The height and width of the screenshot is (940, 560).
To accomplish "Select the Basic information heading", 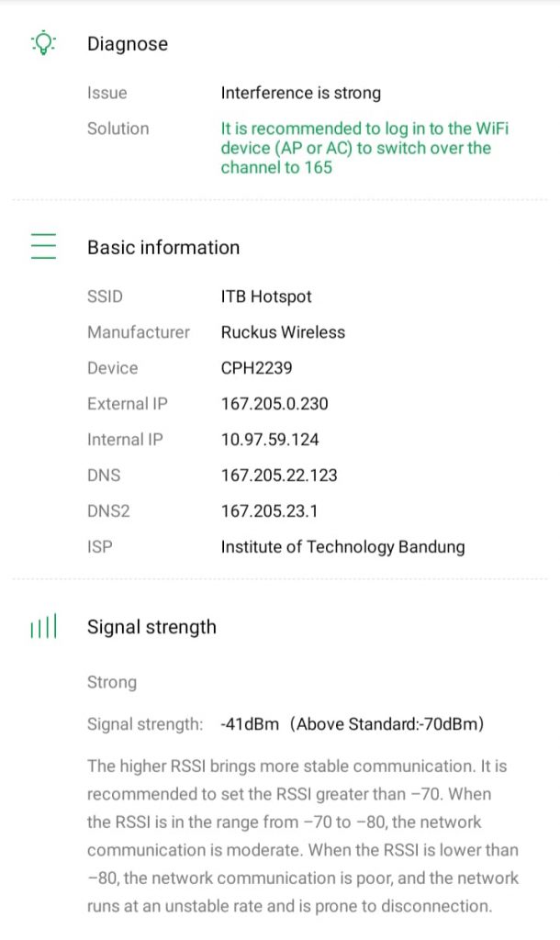I will [163, 247].
